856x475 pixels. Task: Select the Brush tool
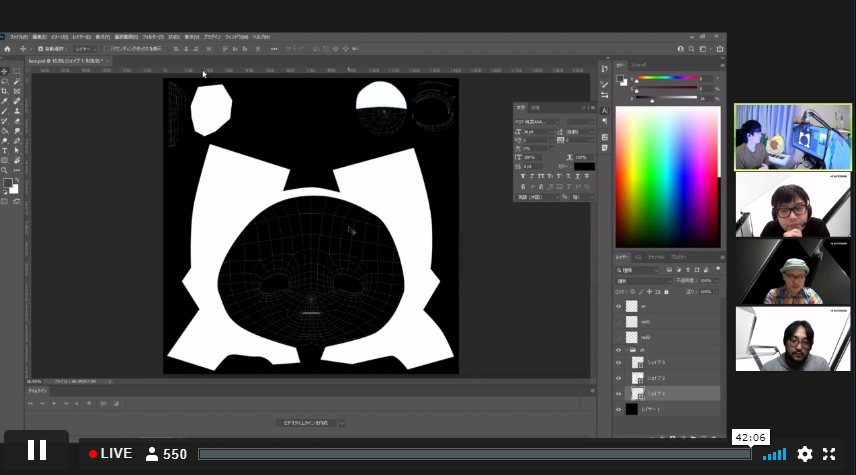(5, 111)
